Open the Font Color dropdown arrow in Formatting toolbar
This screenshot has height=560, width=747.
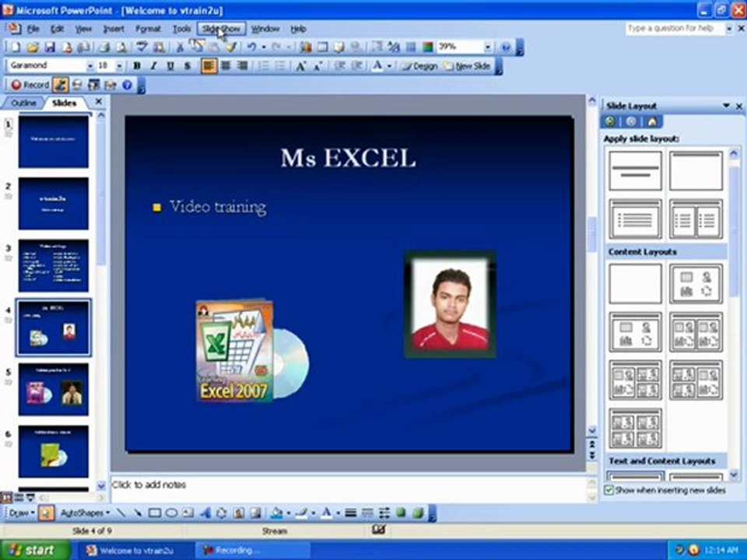point(389,66)
